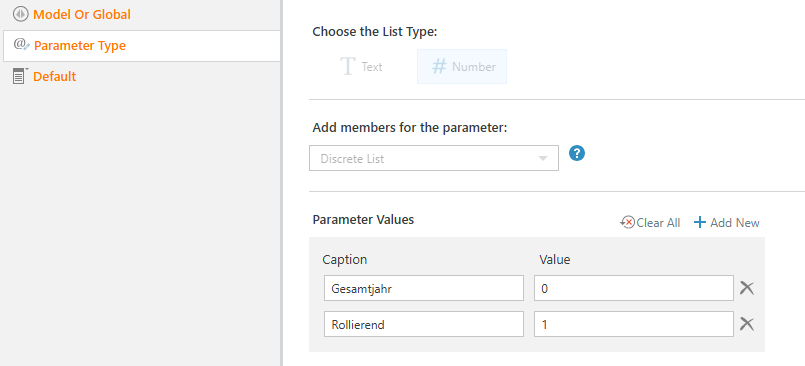
Task: Click the blue help question mark icon
Action: [577, 153]
